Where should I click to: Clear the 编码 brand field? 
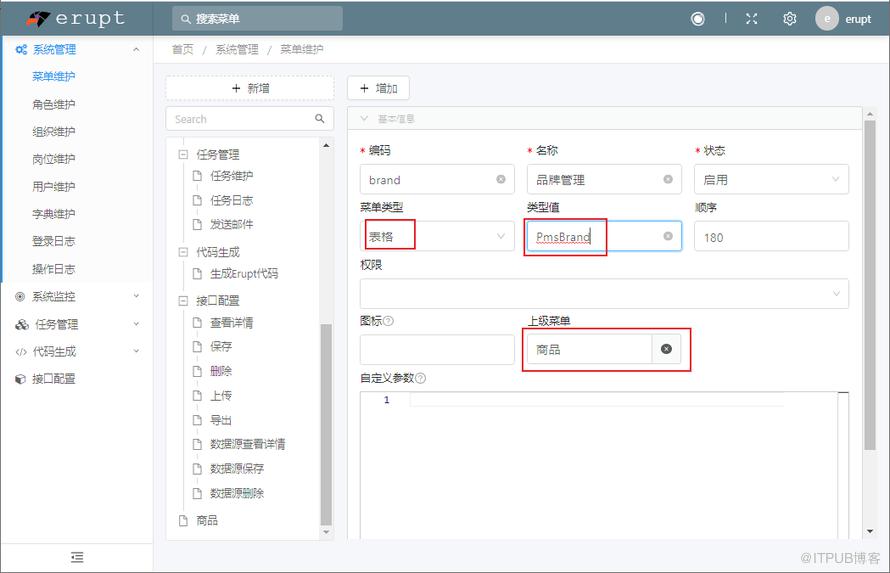tap(501, 179)
